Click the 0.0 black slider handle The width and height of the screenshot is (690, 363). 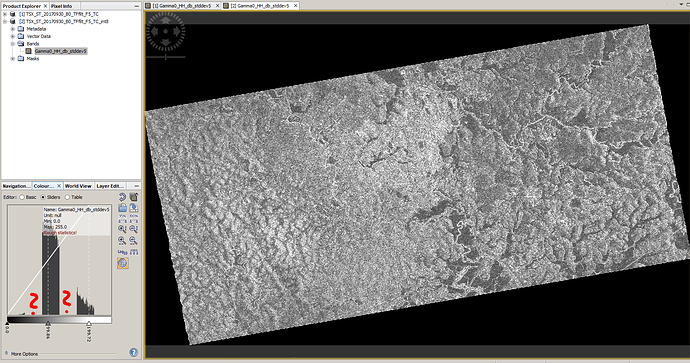[x=7, y=324]
